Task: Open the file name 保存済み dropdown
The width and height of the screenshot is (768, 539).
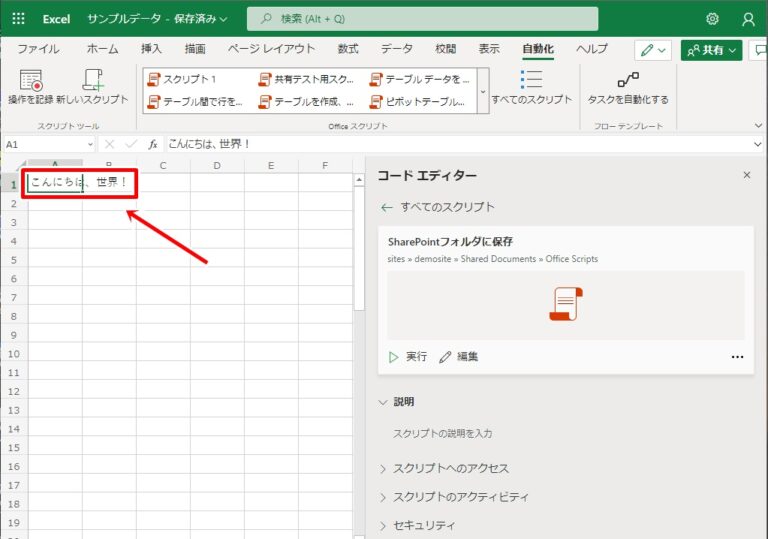Action: coord(223,19)
